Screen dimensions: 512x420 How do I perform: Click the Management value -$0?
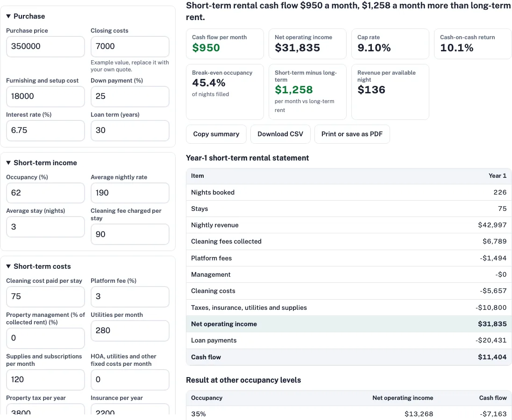click(501, 274)
